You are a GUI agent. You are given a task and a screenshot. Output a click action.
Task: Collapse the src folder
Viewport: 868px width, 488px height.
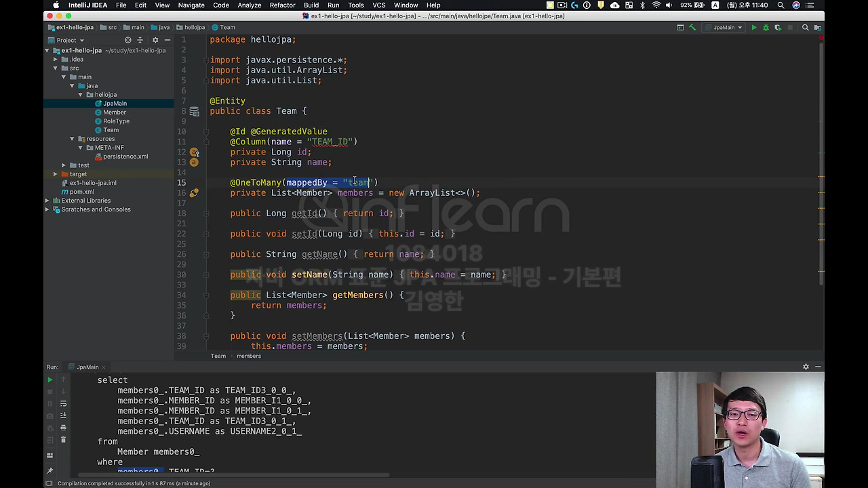pos(56,68)
